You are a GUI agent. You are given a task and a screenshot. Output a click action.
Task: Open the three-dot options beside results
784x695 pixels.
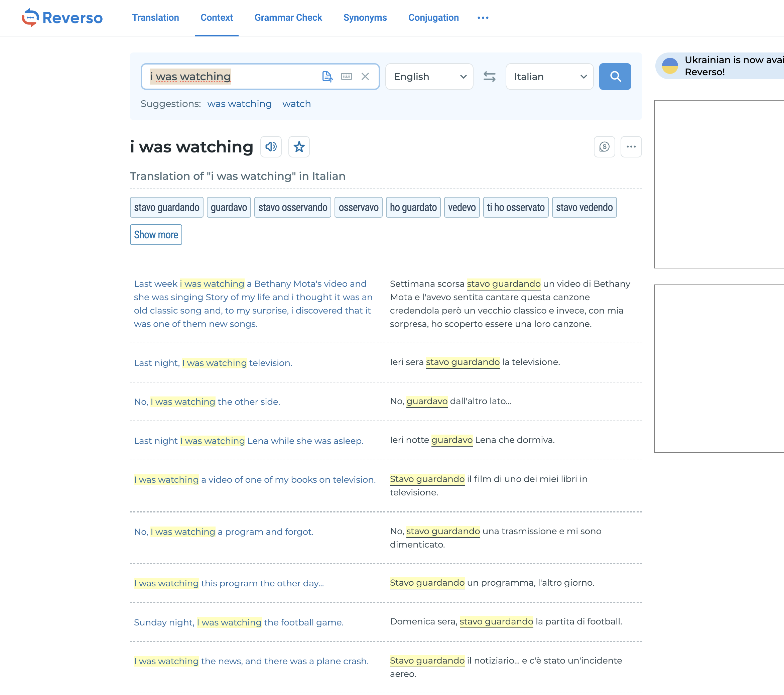(x=631, y=147)
